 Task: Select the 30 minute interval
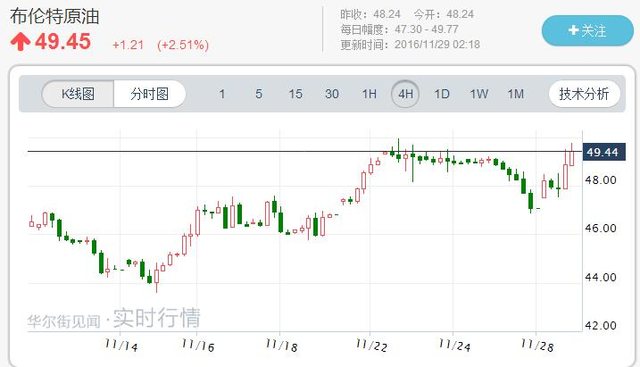tap(332, 94)
